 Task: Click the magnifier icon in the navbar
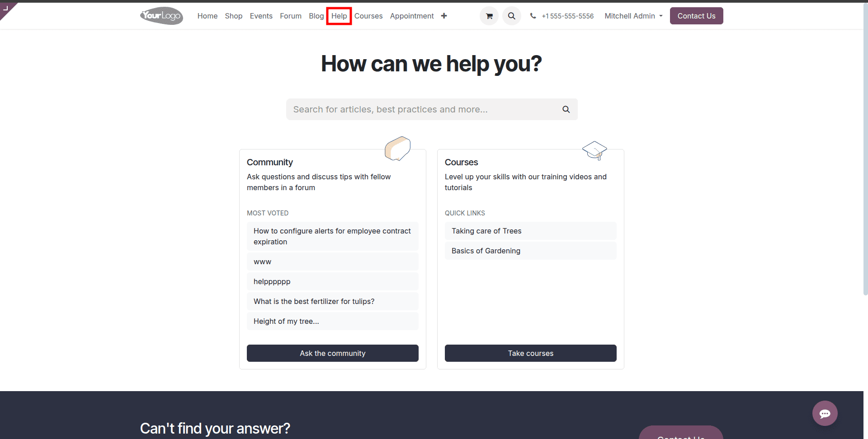pos(511,16)
